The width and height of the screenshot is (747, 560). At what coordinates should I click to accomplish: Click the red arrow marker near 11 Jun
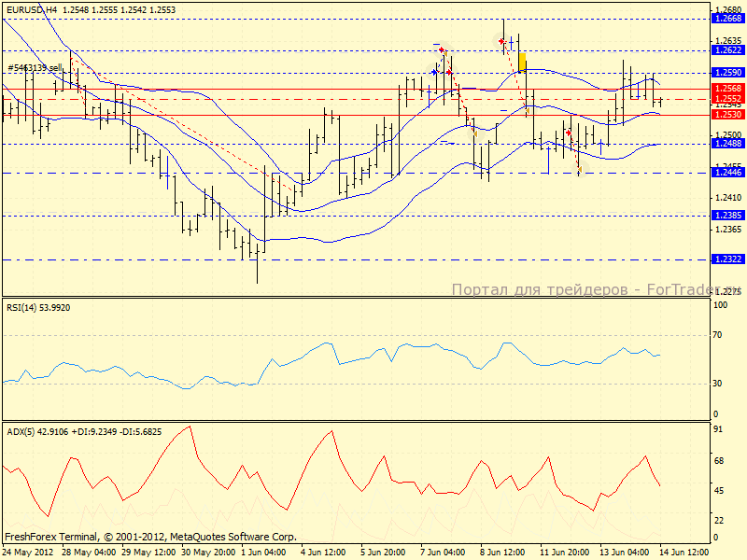tap(568, 133)
